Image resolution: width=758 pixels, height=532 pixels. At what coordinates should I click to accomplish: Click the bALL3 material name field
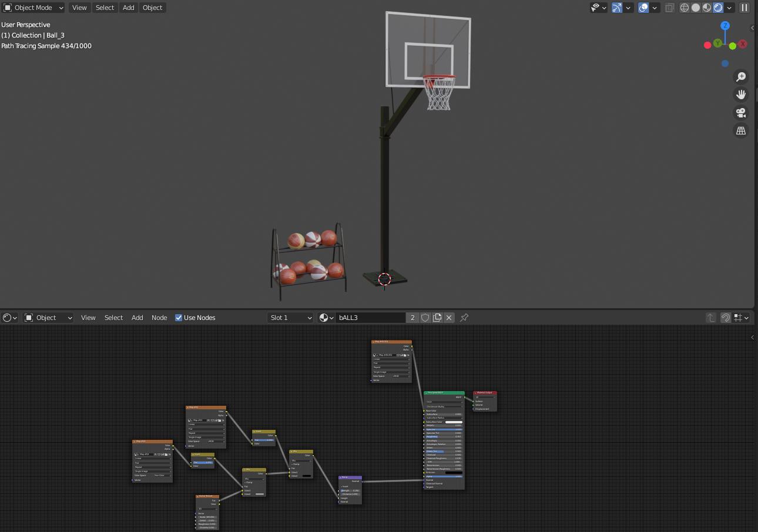(x=370, y=318)
